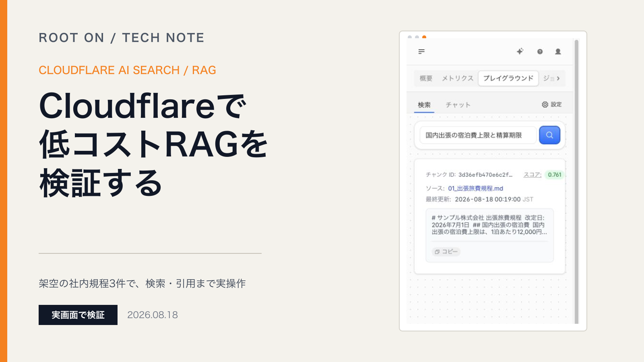The width and height of the screenshot is (644, 362).
Task: Click the 最終更新 timestamp 2026-08-18 00:19:00
Action: (x=487, y=199)
